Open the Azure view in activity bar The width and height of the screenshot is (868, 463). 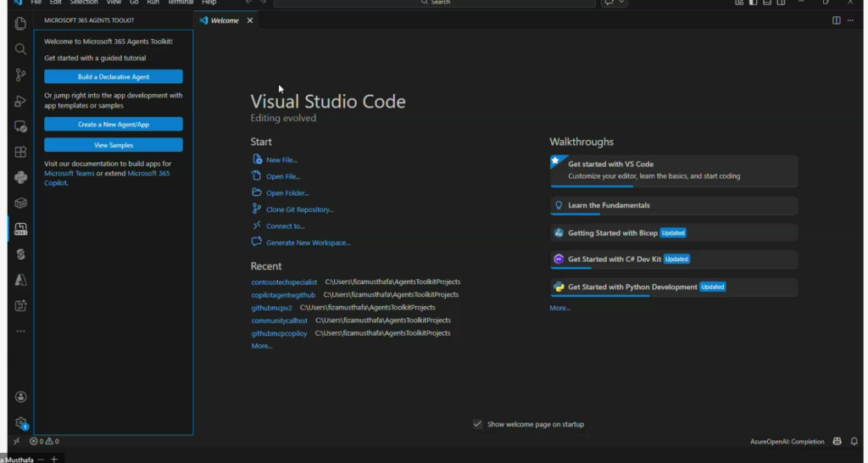[x=20, y=280]
